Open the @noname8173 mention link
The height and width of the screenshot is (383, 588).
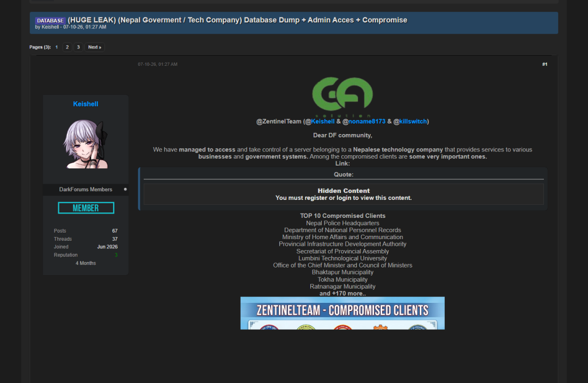(367, 121)
